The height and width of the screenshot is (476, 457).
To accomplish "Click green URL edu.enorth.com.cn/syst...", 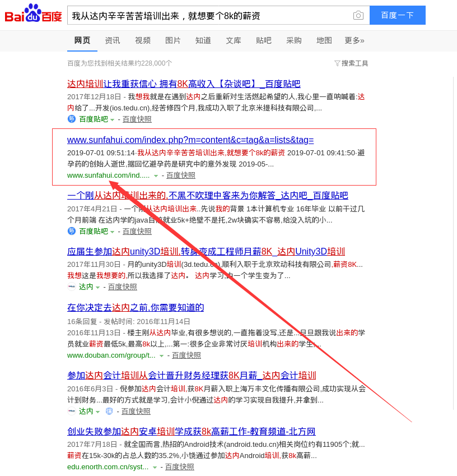I will [108, 467].
